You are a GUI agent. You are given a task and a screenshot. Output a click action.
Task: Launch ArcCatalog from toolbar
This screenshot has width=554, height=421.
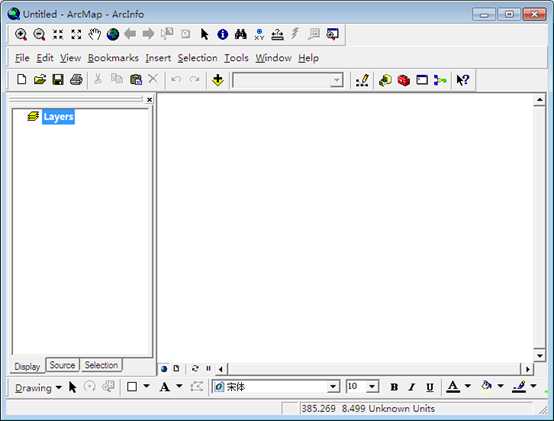(385, 80)
